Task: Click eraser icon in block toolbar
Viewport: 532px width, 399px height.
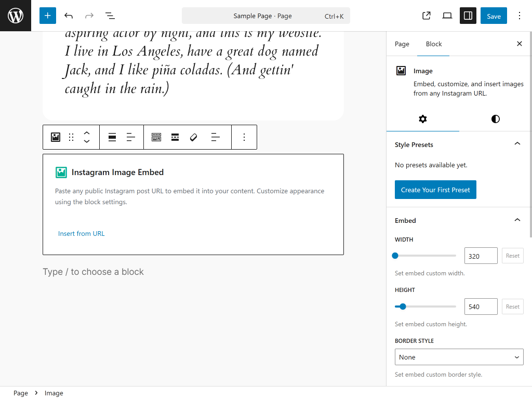Action: pyautogui.click(x=193, y=137)
